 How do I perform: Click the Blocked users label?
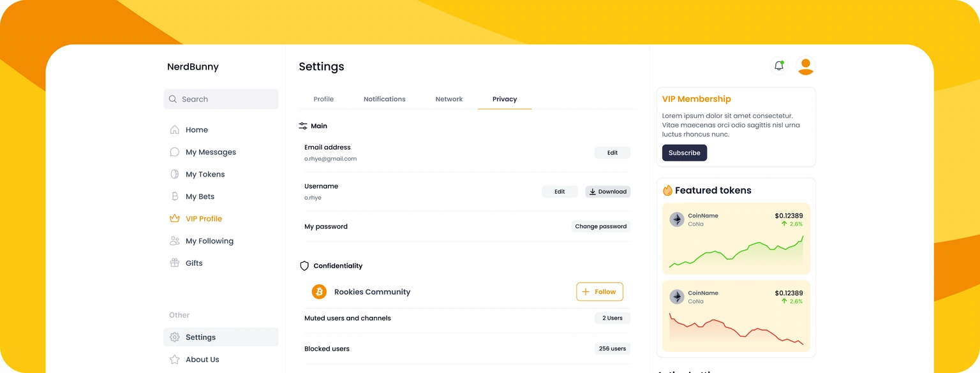(x=327, y=349)
